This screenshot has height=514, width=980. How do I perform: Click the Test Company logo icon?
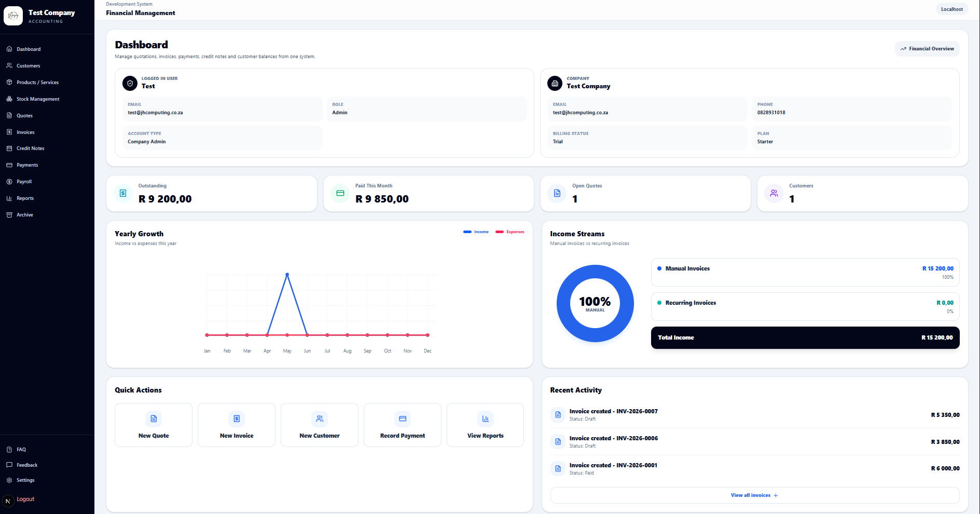[x=13, y=16]
